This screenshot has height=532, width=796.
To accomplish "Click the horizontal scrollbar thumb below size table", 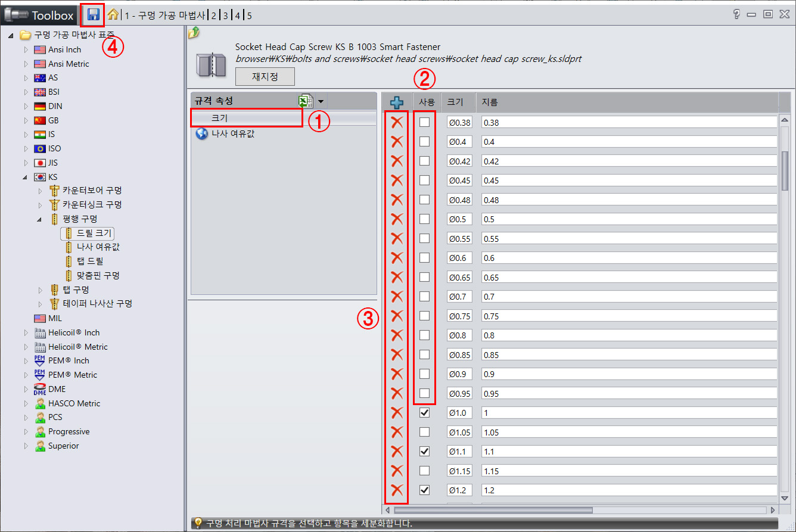I will [493, 510].
